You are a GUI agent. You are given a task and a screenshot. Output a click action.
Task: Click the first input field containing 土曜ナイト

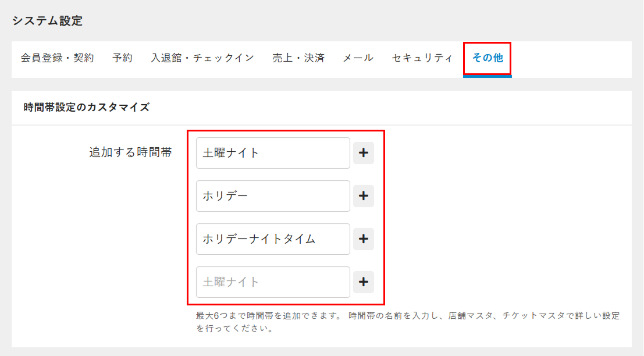(x=273, y=153)
